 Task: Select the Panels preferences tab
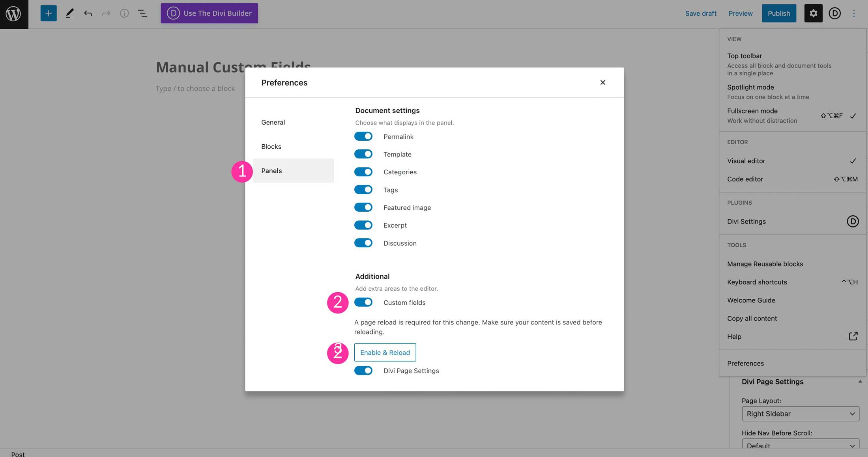pyautogui.click(x=271, y=171)
